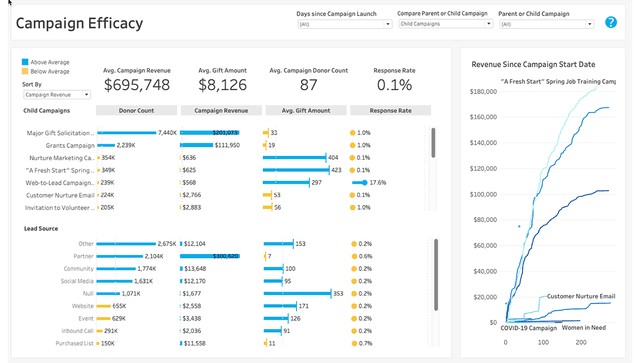The height and width of the screenshot is (363, 640).
Task: Click the 423 avg gift amount bar
Action: [x=296, y=170]
